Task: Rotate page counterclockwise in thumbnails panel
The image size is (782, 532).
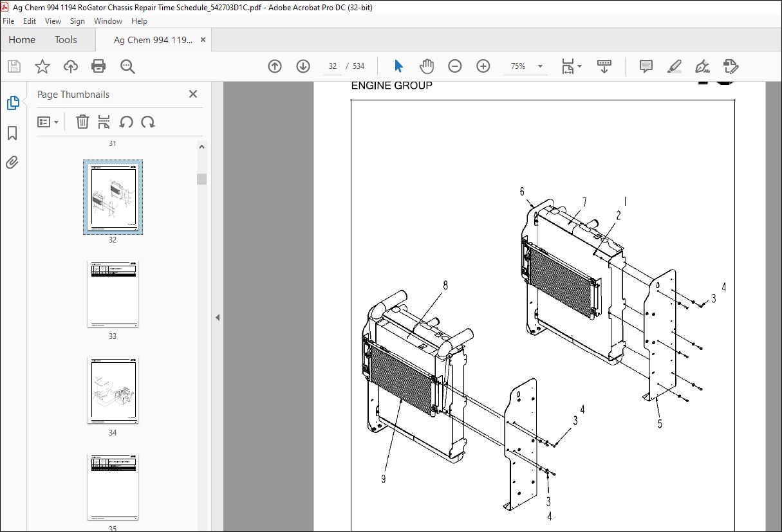Action: (126, 122)
